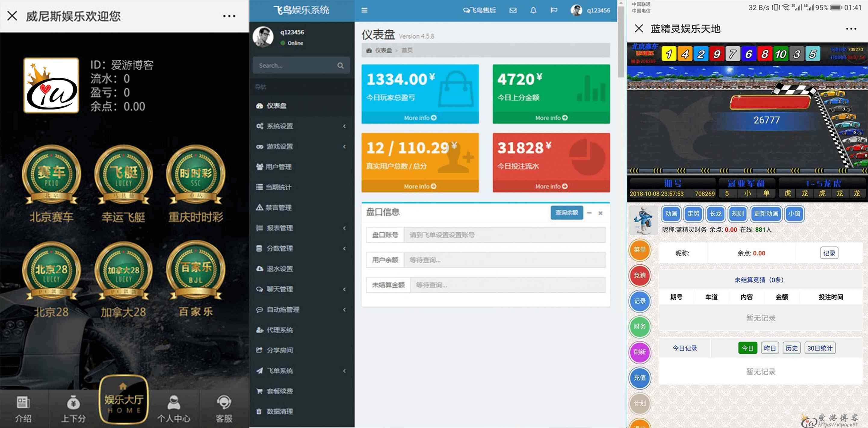Tap the blue 充值 round button
Viewport: 868px width, 428px height.
coord(640,378)
